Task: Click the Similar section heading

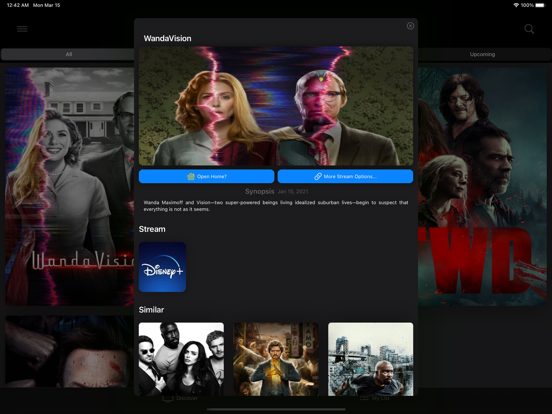Action: pos(151,310)
